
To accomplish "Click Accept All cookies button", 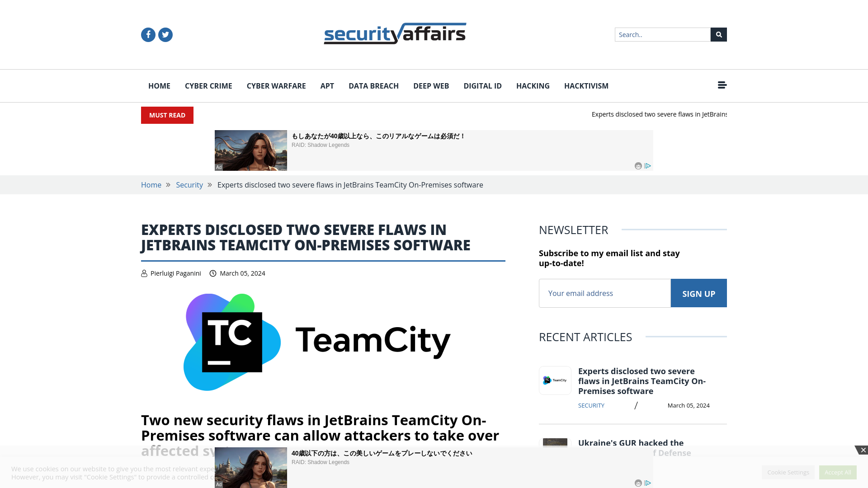I will click(838, 472).
